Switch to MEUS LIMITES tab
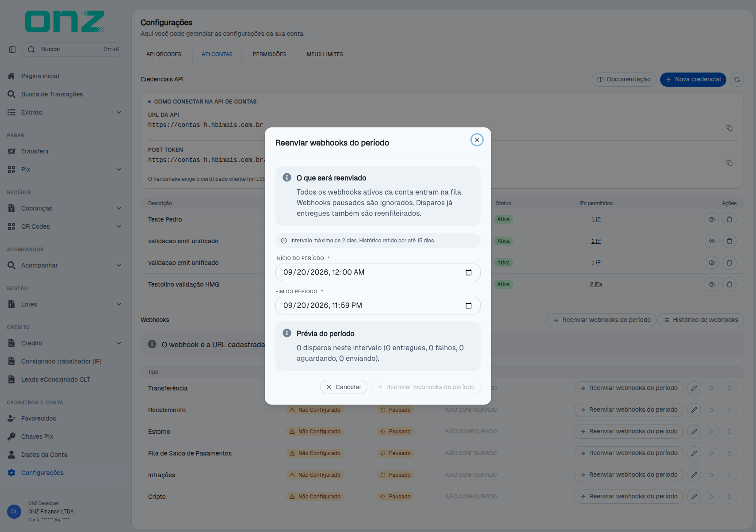 pos(325,54)
